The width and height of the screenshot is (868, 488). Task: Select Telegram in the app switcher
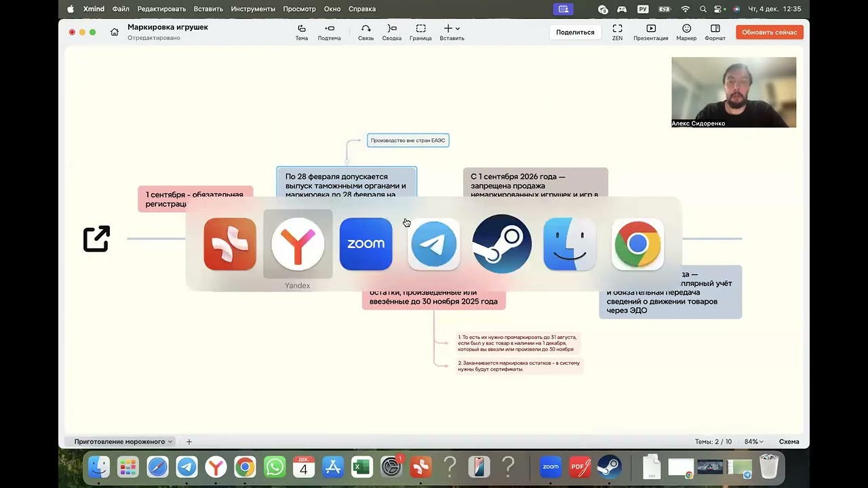tap(434, 244)
